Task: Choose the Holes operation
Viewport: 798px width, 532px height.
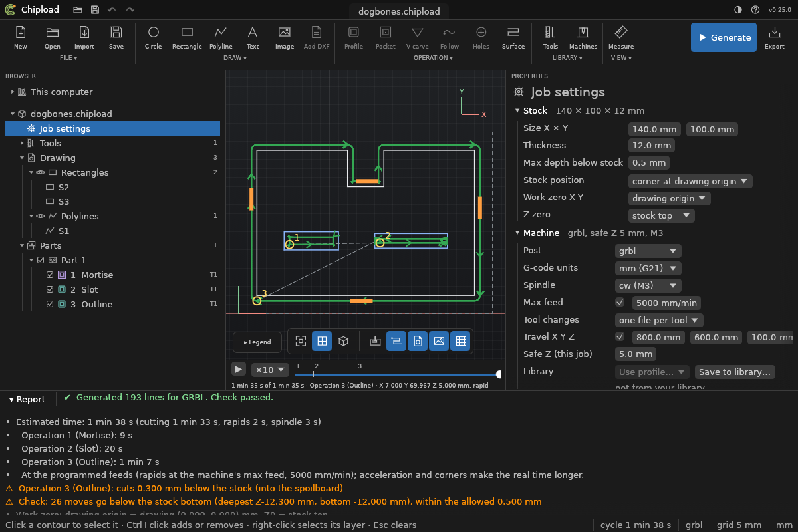Action: [x=481, y=37]
